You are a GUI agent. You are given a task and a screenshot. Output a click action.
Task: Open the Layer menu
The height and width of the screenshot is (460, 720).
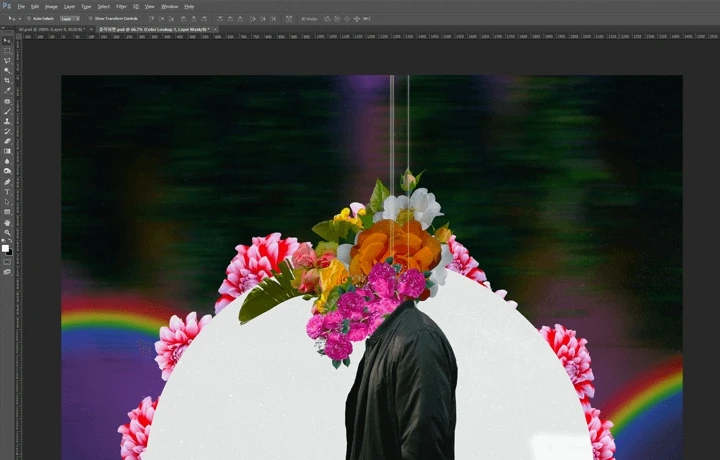pos(69,7)
